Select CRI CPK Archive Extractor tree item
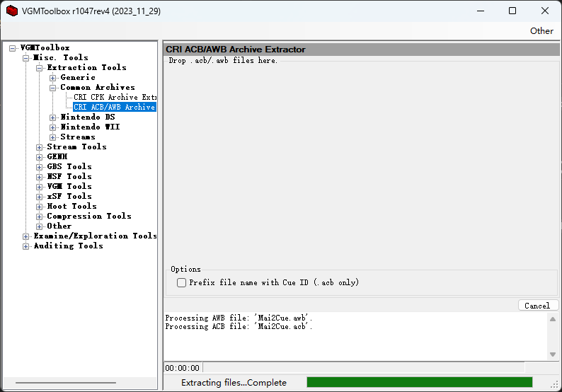 (x=115, y=97)
